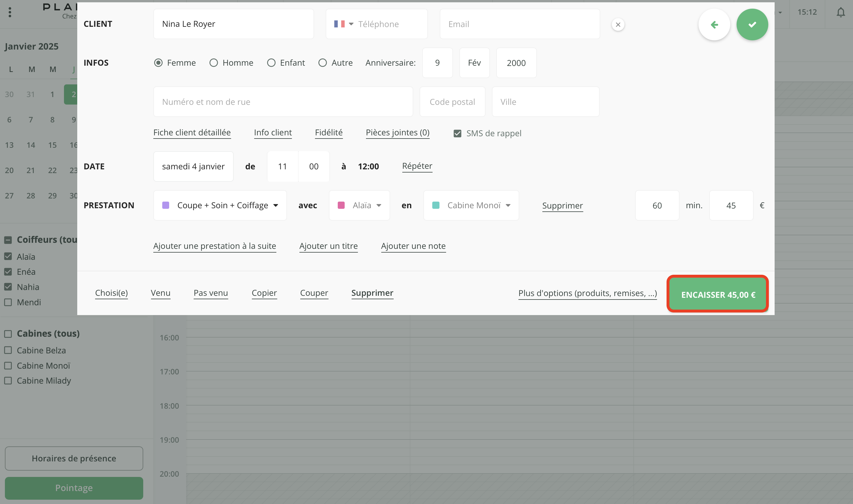Click the pink Alaïa color square
This screenshot has width=853, height=504.
[341, 205]
